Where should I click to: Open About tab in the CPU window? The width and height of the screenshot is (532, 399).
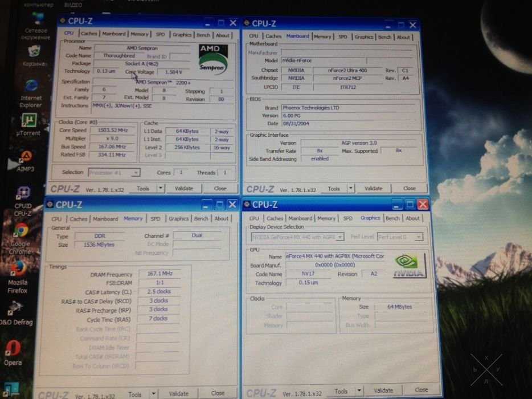(x=223, y=35)
